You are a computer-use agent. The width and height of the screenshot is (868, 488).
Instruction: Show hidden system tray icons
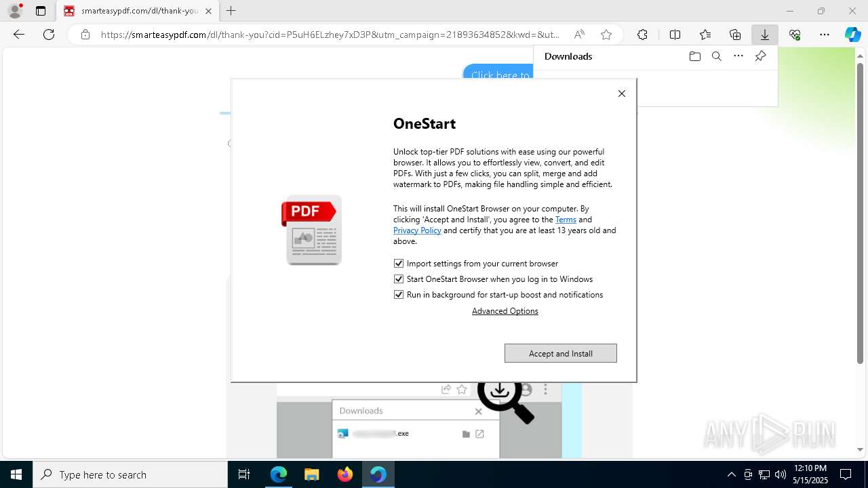731,474
